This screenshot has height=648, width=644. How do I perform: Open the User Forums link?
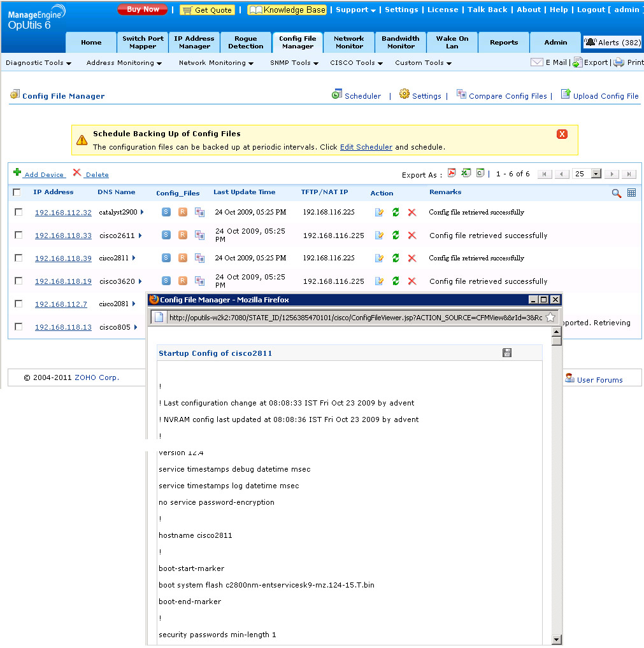600,380
